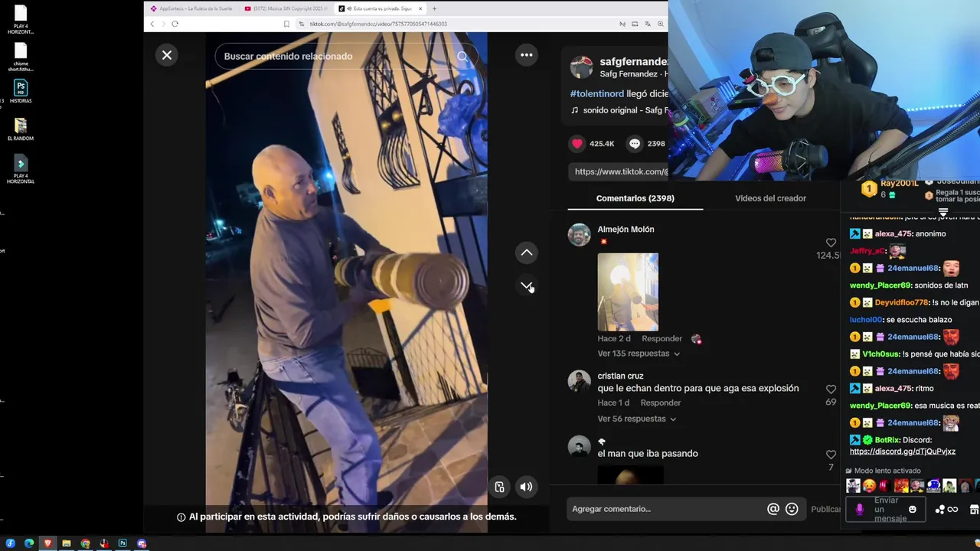Toggle the auto-scroll icon beside volume
The height and width of the screenshot is (551, 980).
[499, 487]
